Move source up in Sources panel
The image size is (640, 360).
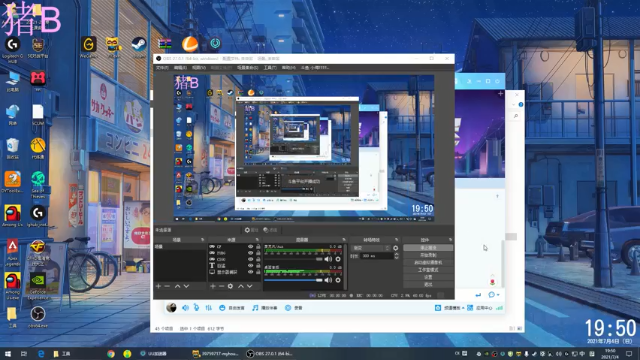(x=241, y=287)
